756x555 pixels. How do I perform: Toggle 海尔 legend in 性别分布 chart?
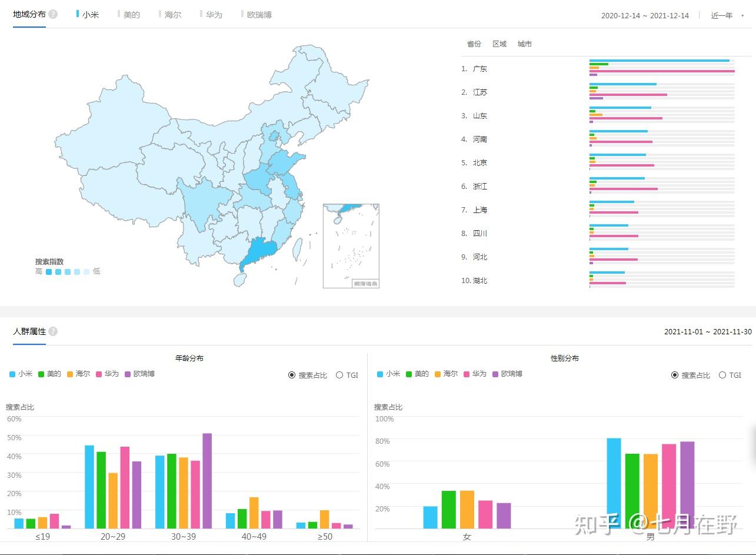pyautogui.click(x=447, y=374)
